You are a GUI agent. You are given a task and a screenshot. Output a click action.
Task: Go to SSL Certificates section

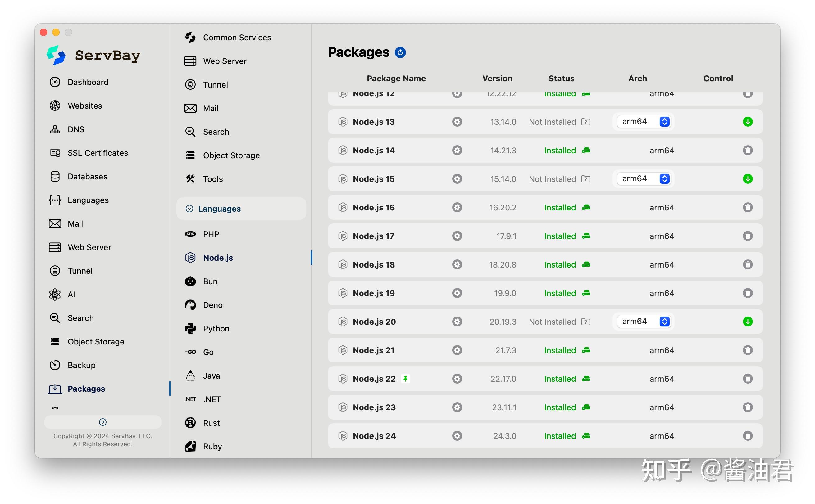(x=98, y=153)
